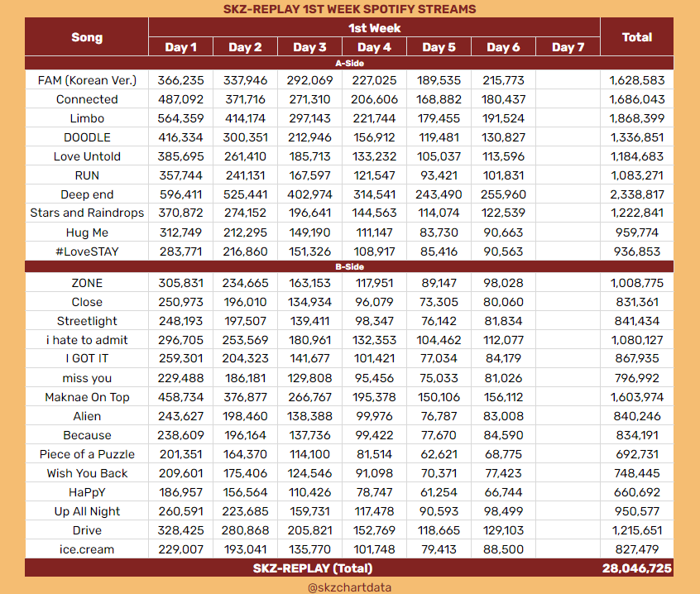Select the ice.cream song title

click(x=87, y=549)
